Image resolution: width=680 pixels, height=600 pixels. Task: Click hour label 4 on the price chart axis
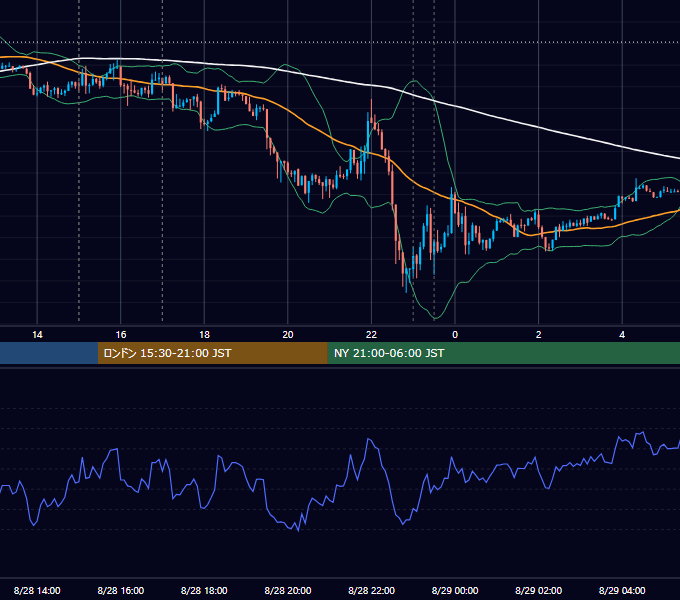[622, 334]
